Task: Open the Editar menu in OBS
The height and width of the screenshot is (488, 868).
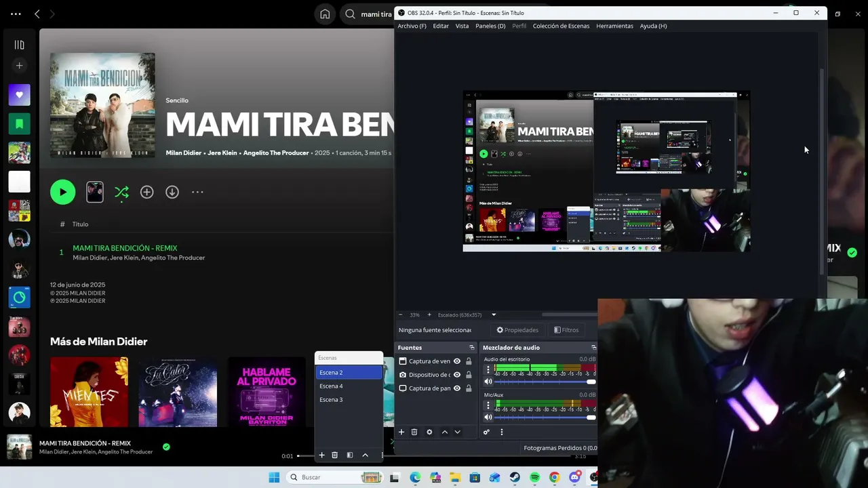Action: coord(441,26)
